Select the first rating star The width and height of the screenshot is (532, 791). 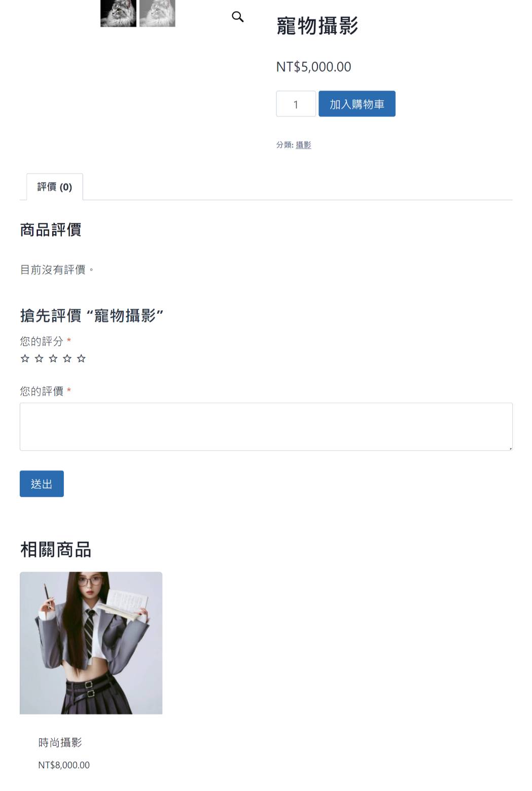tap(25, 358)
